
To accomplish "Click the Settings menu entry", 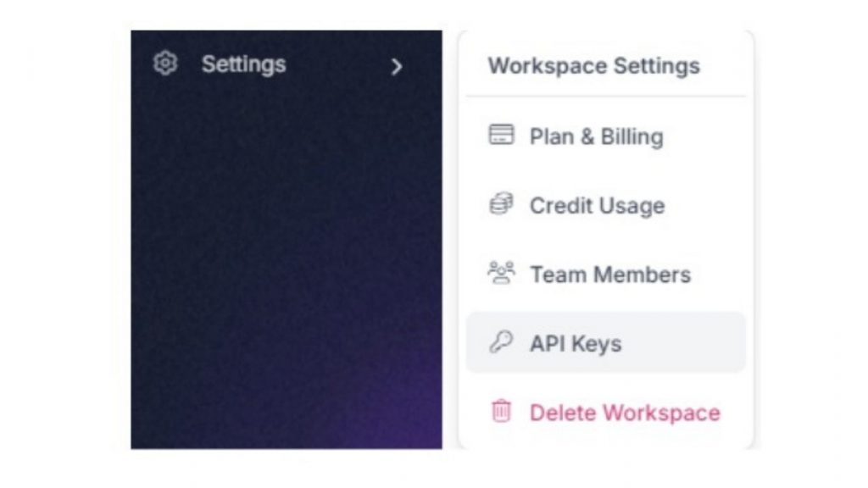I will click(x=243, y=64).
